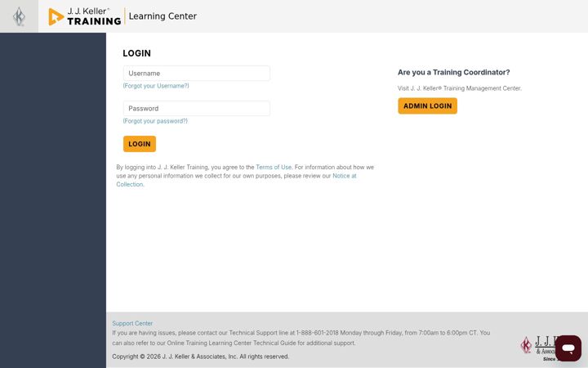Click the Are you a Training Coordinator heading
Viewport: 588px width, 368px height.
[x=454, y=72]
